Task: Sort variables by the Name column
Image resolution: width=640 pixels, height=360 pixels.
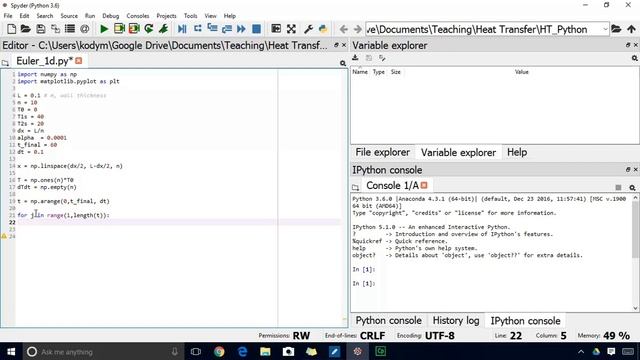Action: point(360,72)
